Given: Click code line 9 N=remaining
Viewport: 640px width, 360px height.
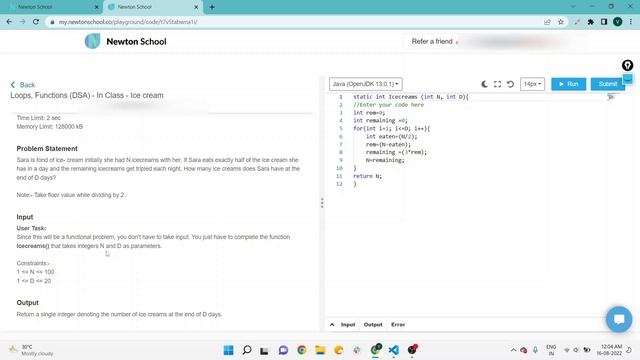Looking at the screenshot, I should pos(385,160).
